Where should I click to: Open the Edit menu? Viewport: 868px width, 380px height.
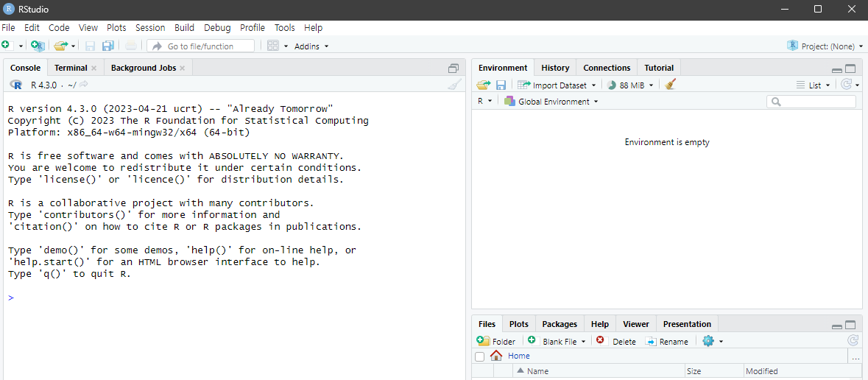coord(32,28)
